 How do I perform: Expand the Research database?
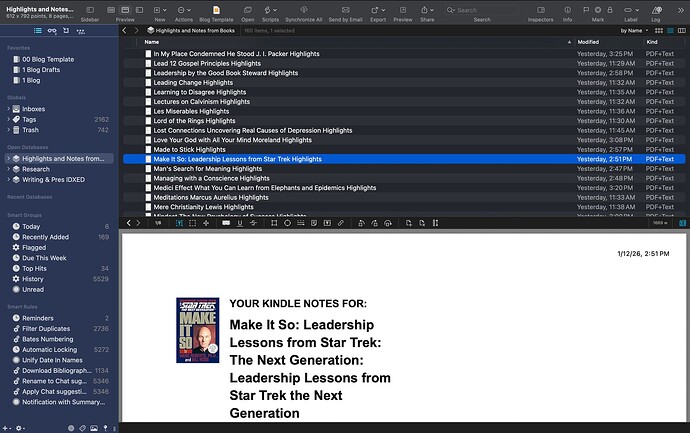(x=9, y=168)
